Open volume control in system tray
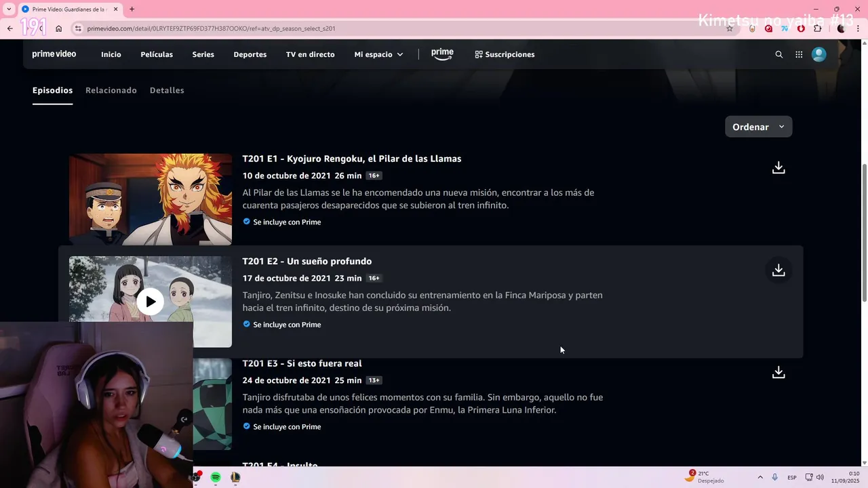 click(820, 477)
